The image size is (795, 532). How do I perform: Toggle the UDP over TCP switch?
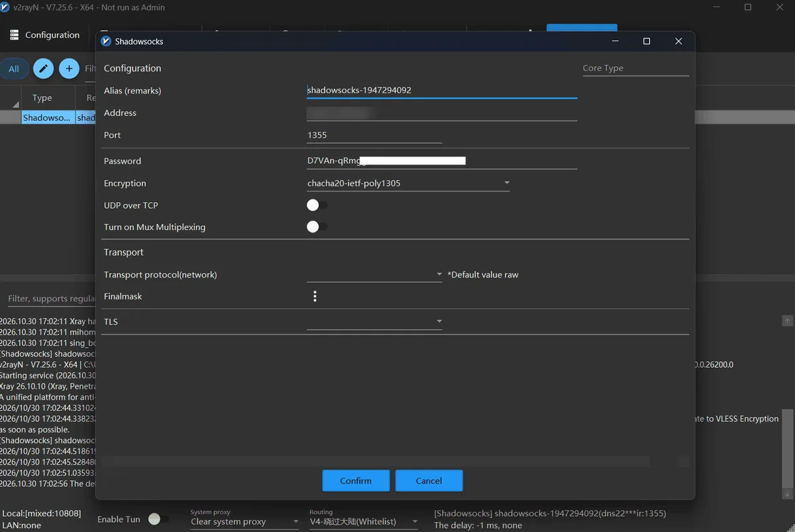[317, 205]
